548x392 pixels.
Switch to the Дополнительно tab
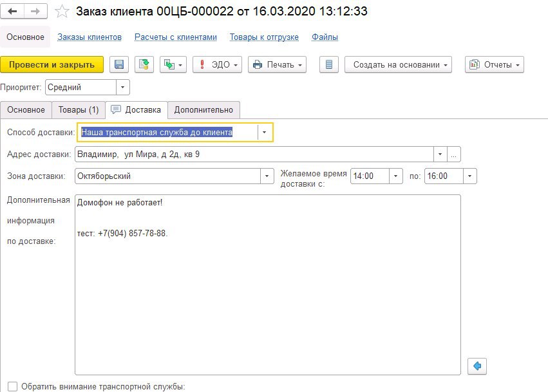[x=203, y=109]
